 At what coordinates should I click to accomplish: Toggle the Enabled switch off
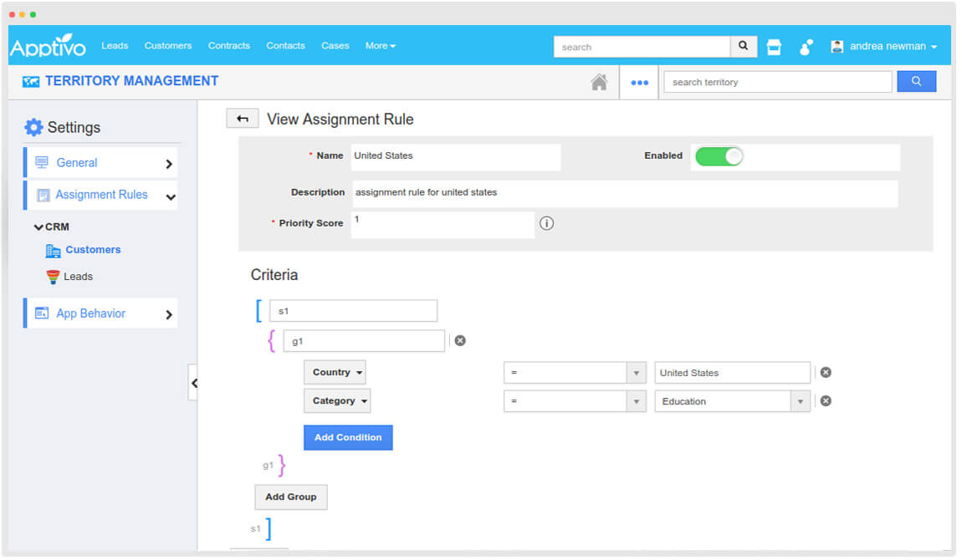coord(719,156)
